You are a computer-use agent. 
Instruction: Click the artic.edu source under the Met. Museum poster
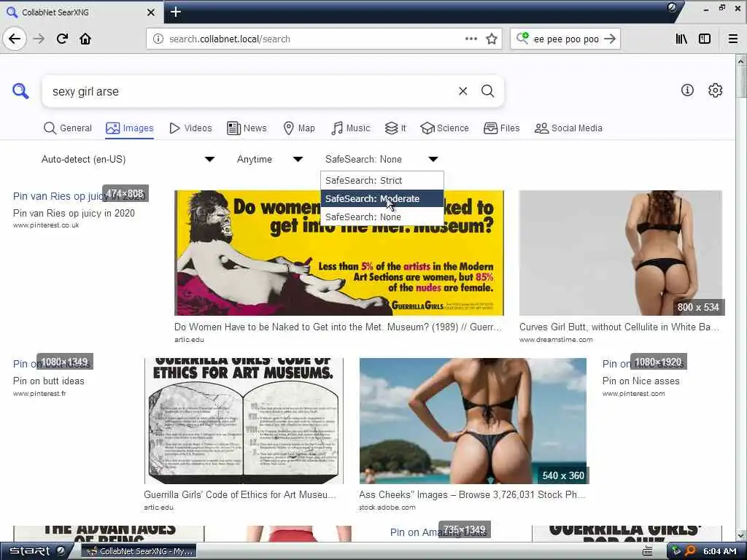[189, 340]
